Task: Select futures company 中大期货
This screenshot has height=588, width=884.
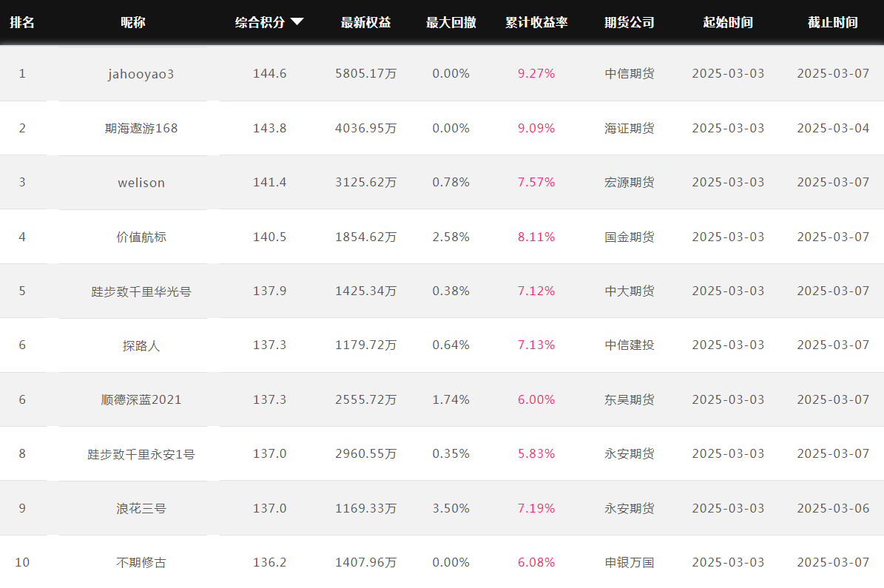Action: coord(630,291)
